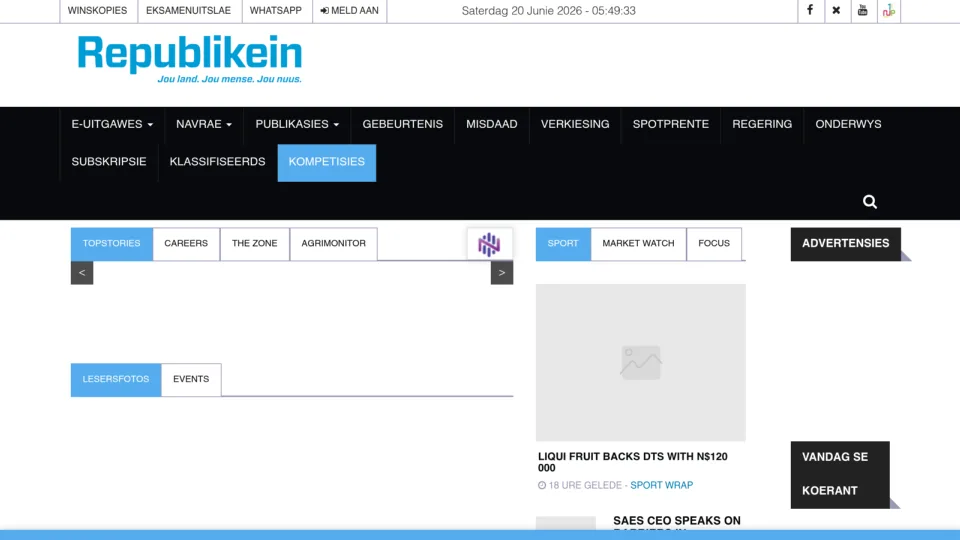Expand the NAVRAE dropdown menu
Viewport: 960px width, 540px height.
coord(204,124)
